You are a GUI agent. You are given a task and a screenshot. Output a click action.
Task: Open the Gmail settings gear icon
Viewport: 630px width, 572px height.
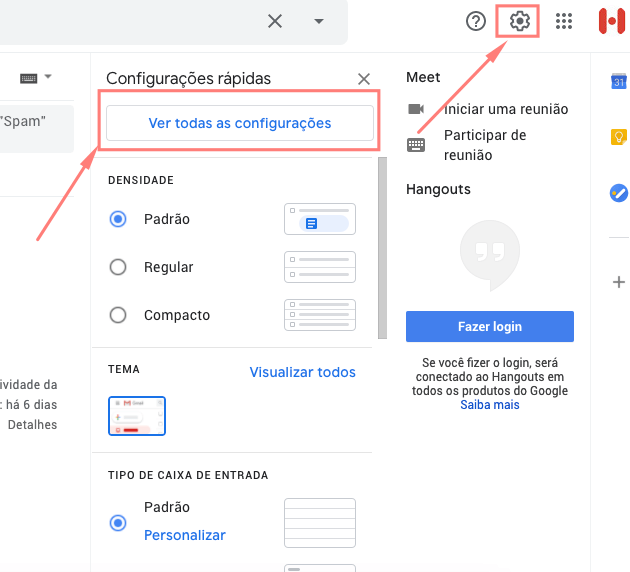520,21
